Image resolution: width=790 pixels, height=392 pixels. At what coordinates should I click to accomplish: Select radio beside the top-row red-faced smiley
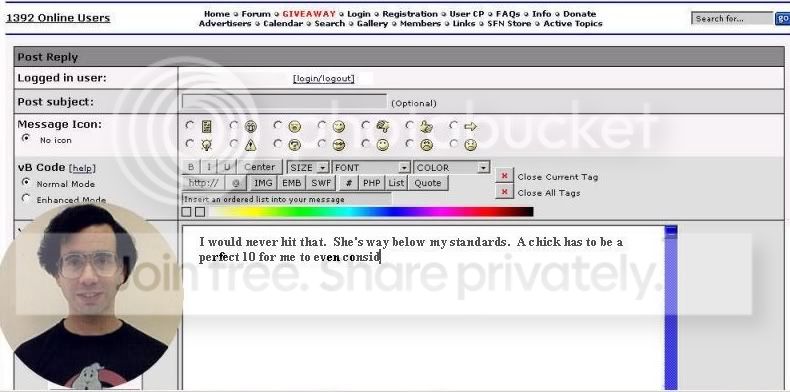click(x=278, y=124)
